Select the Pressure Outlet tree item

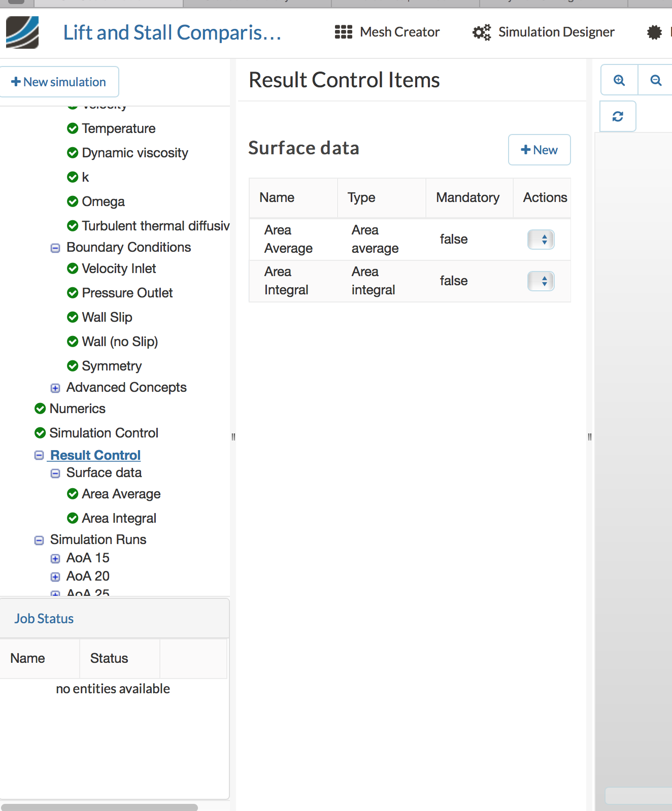pos(127,293)
